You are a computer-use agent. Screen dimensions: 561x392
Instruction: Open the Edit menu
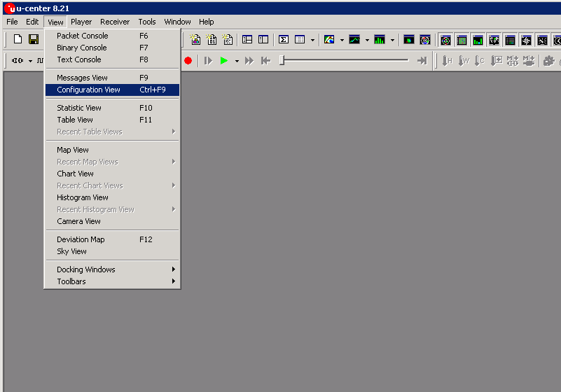tap(32, 22)
